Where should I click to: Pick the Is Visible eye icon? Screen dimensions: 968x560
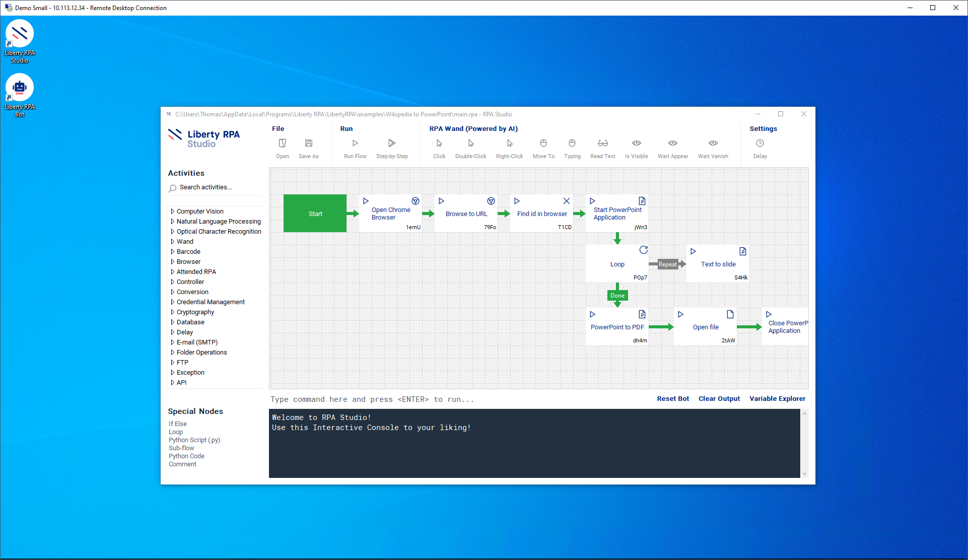637,144
